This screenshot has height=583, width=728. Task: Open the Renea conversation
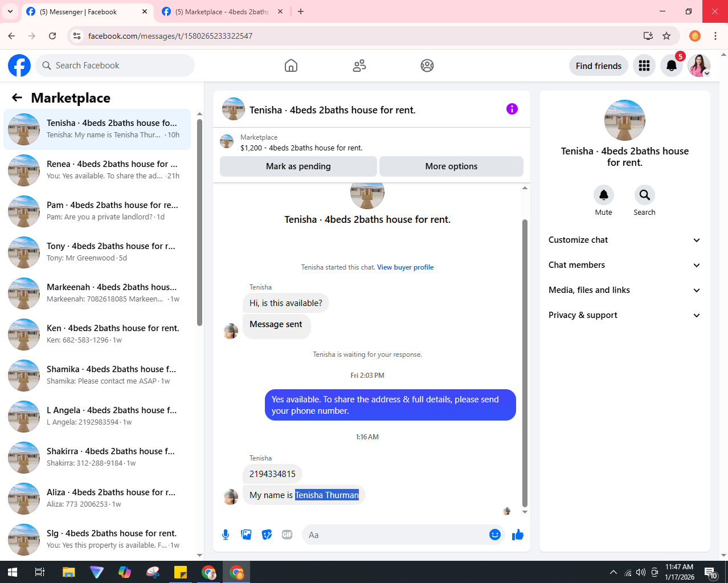click(x=97, y=170)
